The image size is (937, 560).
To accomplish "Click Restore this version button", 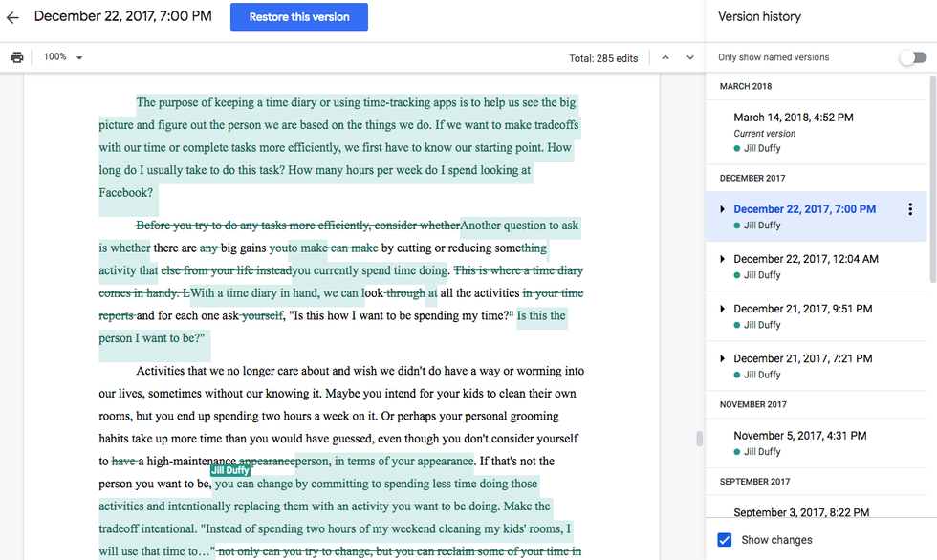I will [x=299, y=17].
